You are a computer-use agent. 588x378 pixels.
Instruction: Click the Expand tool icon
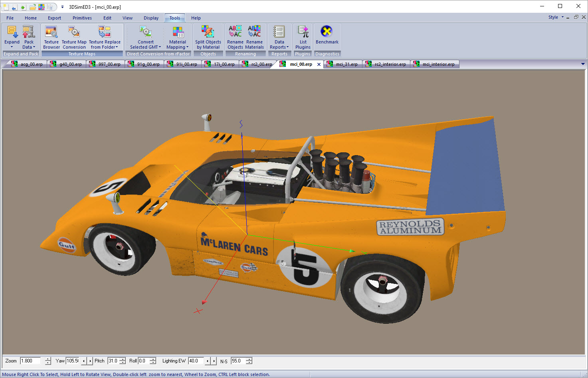coord(12,32)
